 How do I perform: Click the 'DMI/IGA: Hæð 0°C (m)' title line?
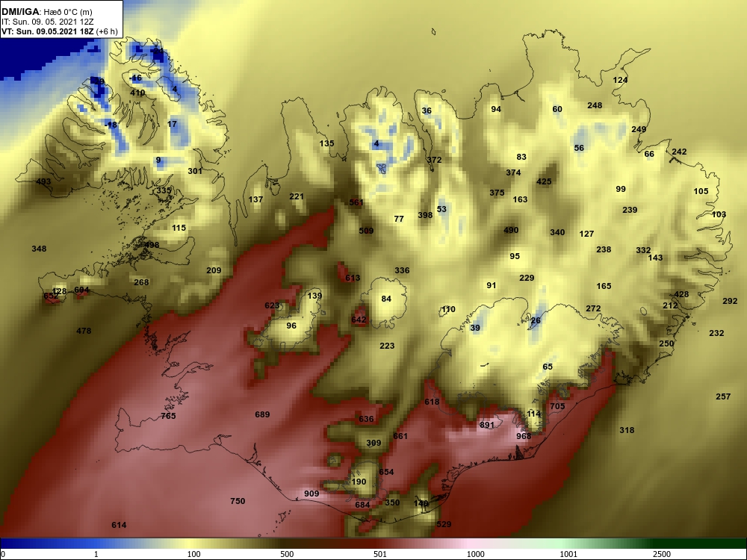point(47,11)
